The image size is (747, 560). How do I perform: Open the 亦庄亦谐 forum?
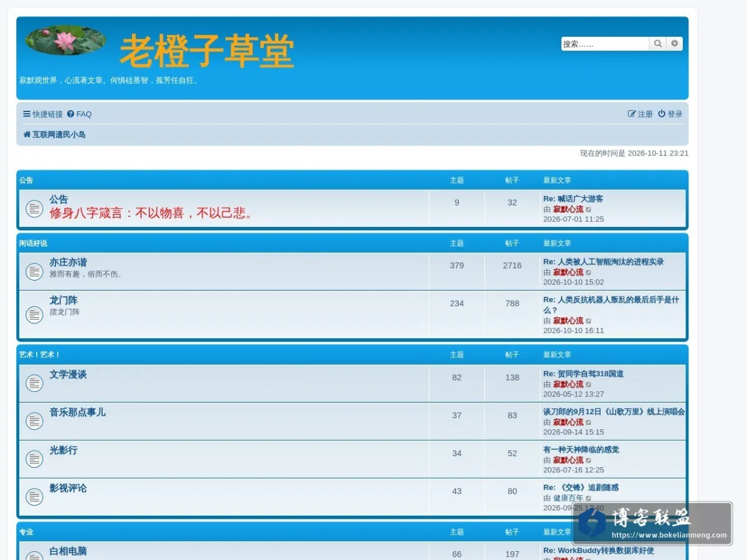point(68,263)
